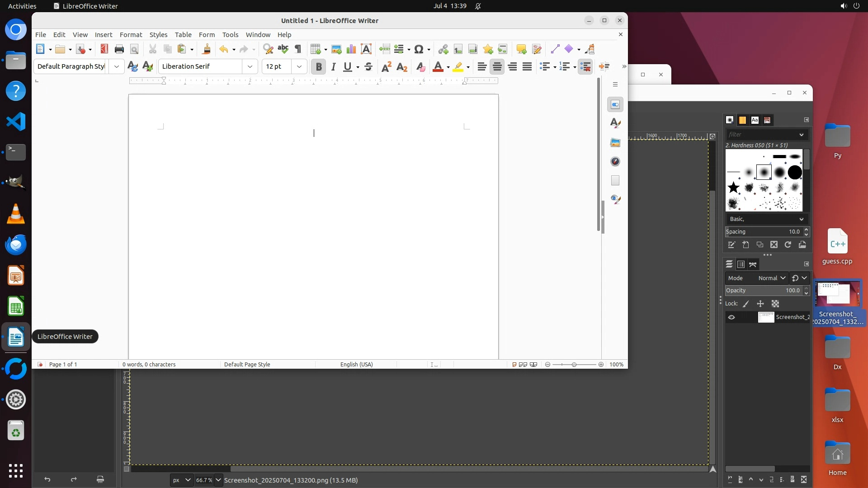The height and width of the screenshot is (488, 868).
Task: Open the font size dropdown arrow
Action: (299, 67)
